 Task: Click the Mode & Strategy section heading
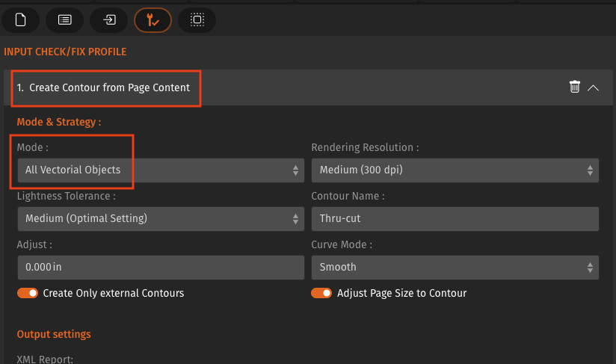point(58,121)
